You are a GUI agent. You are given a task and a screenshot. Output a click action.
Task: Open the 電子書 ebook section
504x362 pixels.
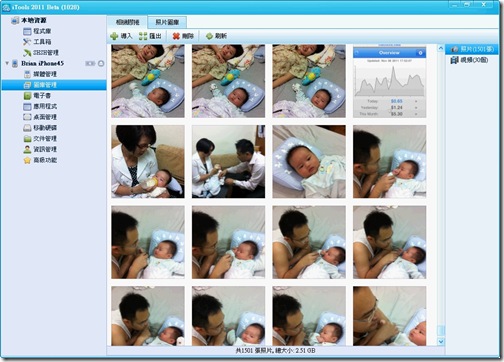37,96
